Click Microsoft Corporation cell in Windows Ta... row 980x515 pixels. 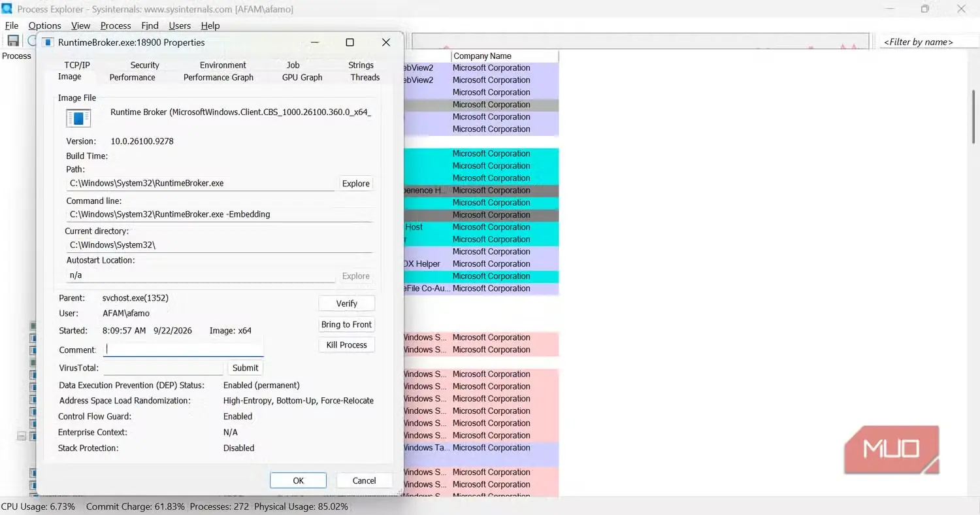pos(491,448)
